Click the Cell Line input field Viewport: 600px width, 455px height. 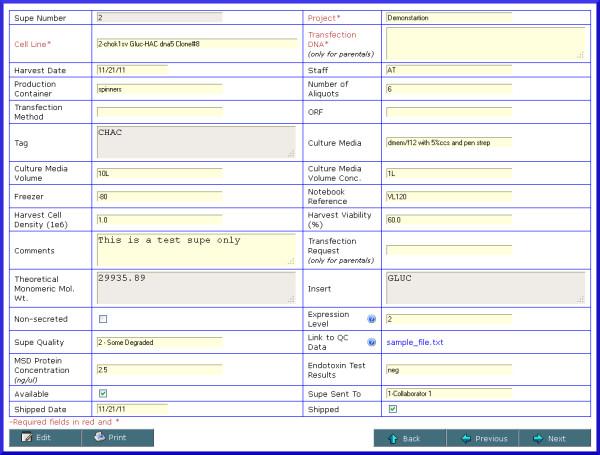tap(196, 44)
